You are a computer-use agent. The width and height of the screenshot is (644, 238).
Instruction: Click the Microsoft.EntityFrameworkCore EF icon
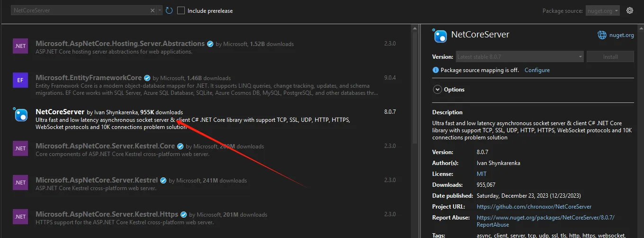click(x=20, y=80)
